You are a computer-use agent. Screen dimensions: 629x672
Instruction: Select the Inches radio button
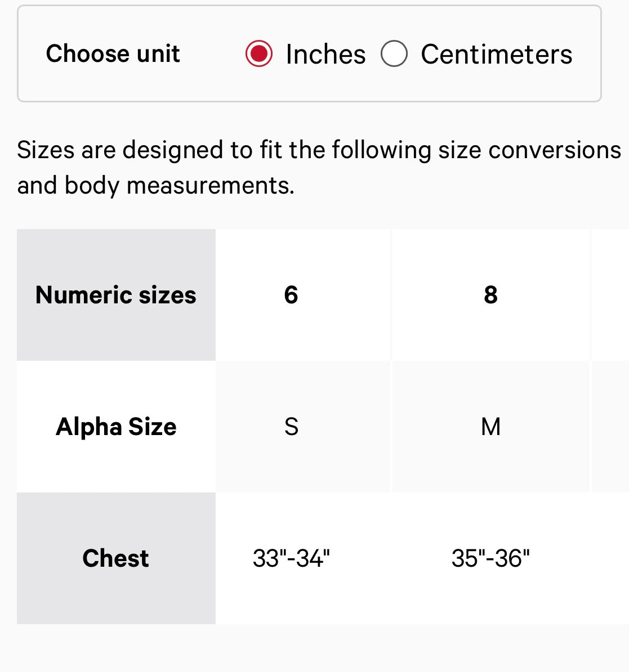click(x=259, y=54)
